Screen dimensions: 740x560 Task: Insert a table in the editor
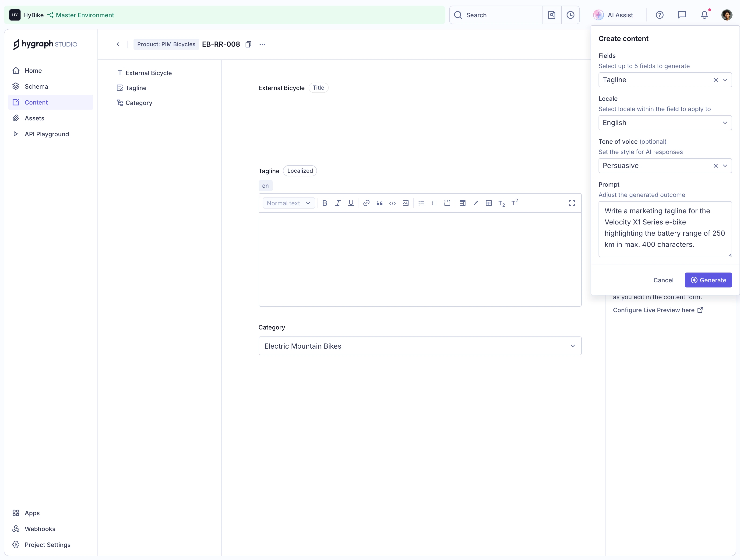pos(489,203)
